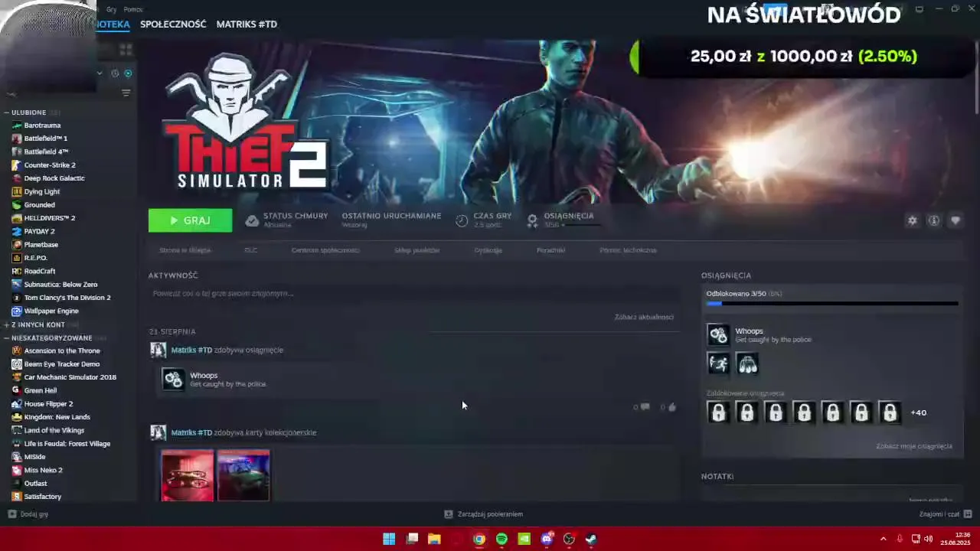Select Barotrauma in the library list

coord(42,126)
